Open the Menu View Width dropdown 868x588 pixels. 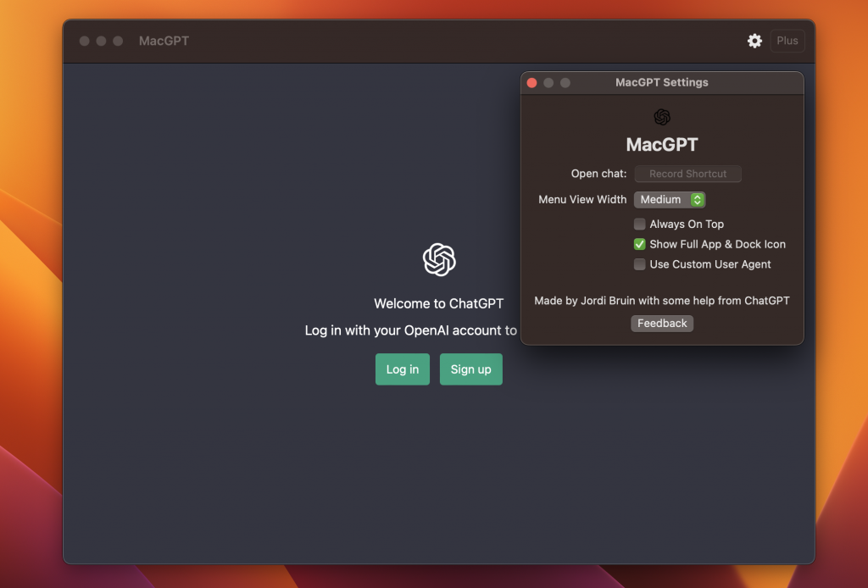[670, 200]
